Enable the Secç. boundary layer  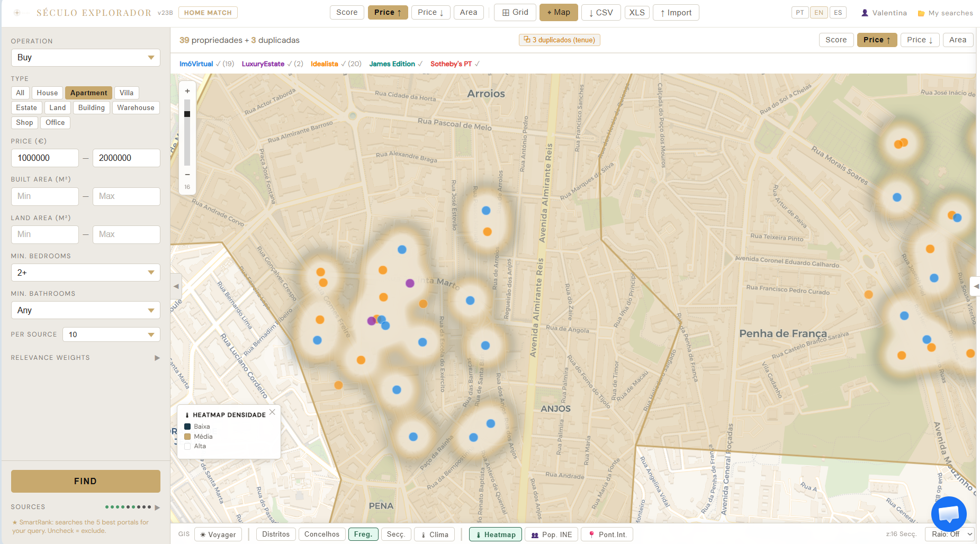coord(396,534)
